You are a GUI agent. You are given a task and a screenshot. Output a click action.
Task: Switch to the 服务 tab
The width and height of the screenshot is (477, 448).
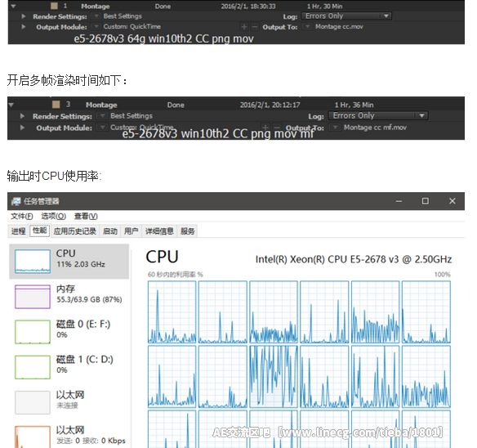pos(187,231)
